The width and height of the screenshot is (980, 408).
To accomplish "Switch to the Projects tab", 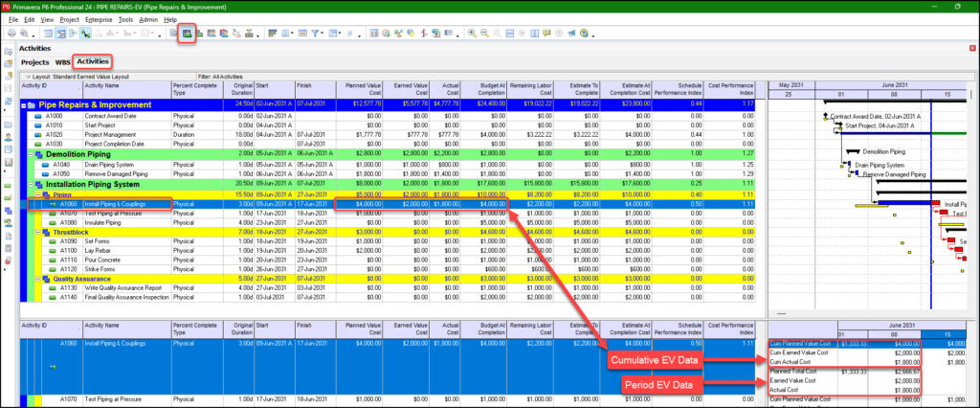I will (x=35, y=62).
